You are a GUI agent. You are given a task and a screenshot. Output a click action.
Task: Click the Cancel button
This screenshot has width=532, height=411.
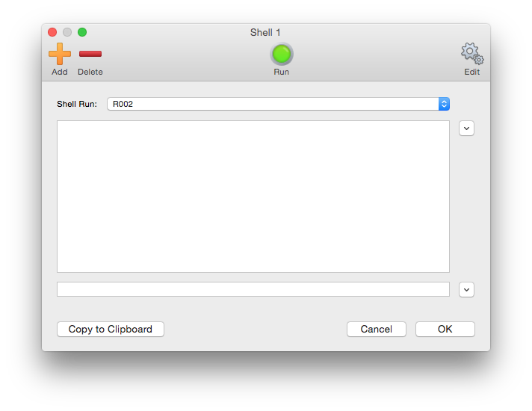(377, 329)
